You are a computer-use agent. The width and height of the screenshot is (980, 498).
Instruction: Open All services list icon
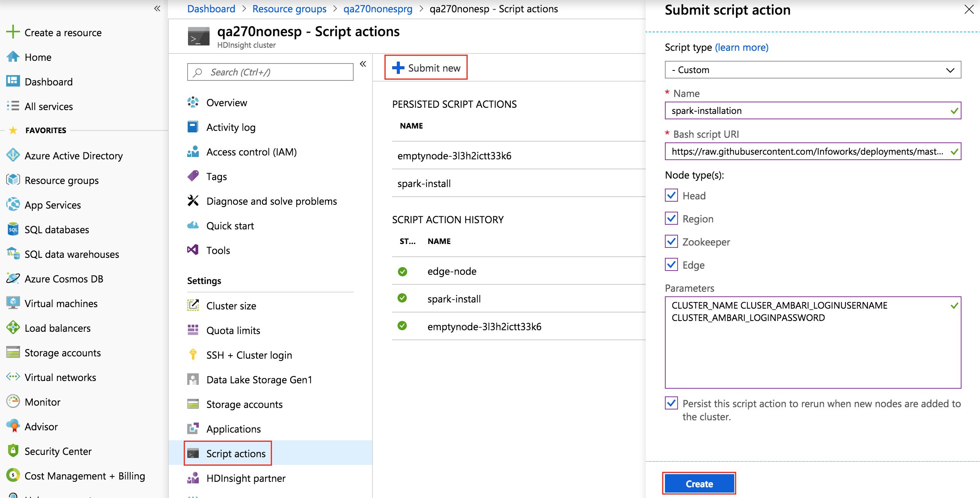[x=13, y=106]
